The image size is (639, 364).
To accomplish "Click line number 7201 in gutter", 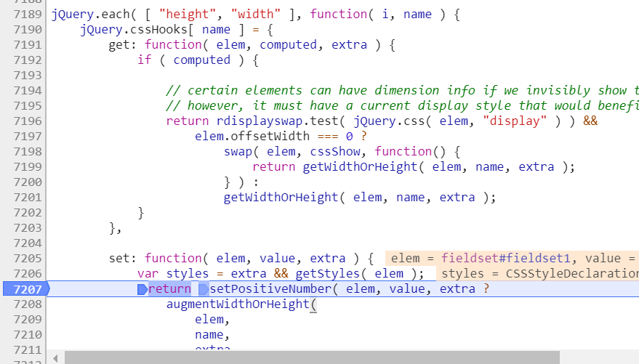I will coord(28,198).
